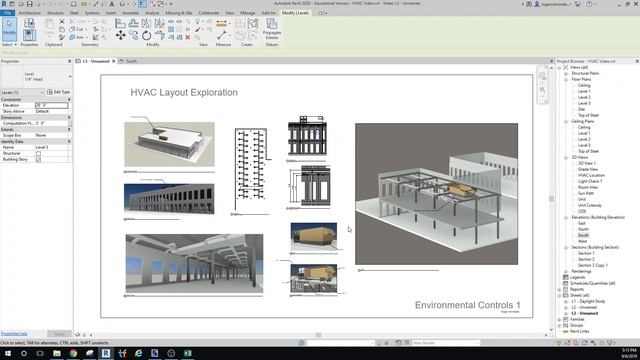Open the Level type selector dropdown
This screenshot has height=360, width=640.
[x=70, y=77]
